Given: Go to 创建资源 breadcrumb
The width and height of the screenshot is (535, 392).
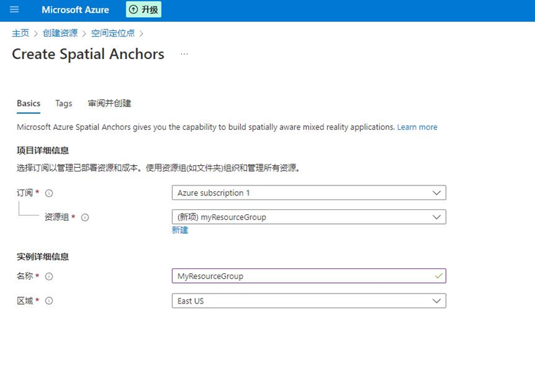Looking at the screenshot, I should [60, 33].
